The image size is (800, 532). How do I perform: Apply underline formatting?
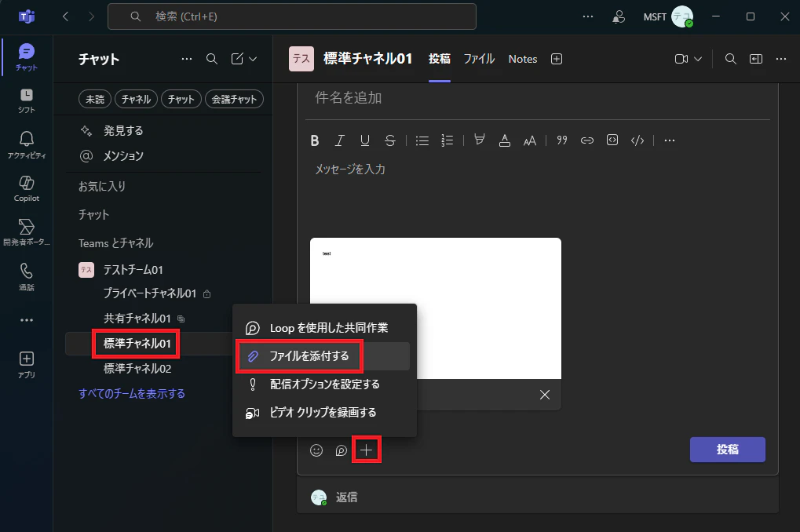pos(365,140)
